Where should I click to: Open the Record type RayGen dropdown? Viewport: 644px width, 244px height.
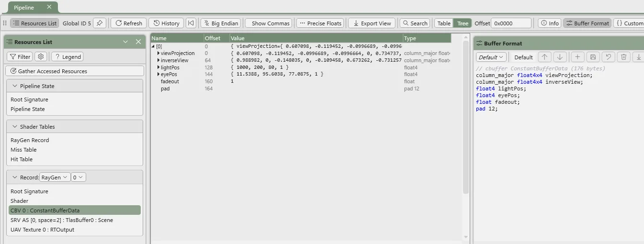55,177
